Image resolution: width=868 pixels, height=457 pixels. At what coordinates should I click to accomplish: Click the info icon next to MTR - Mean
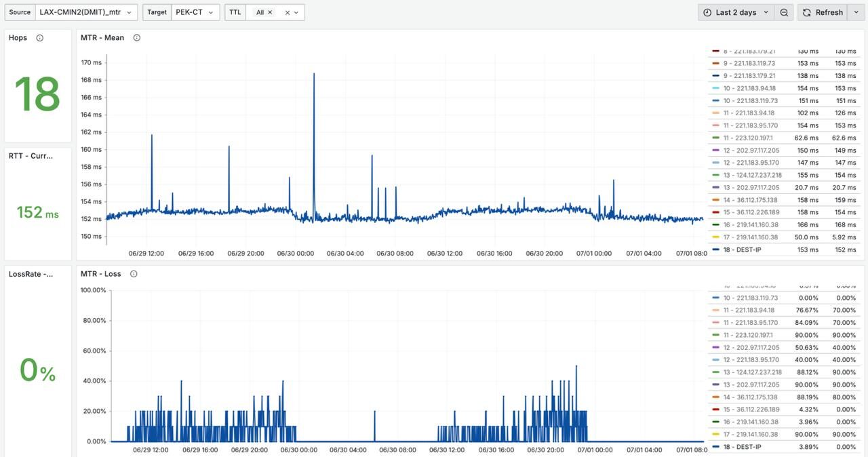137,38
